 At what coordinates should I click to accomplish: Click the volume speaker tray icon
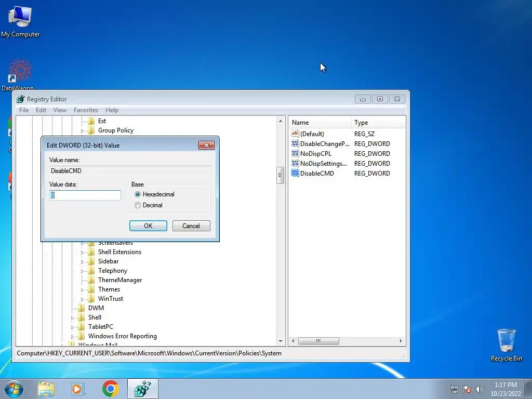coord(480,389)
